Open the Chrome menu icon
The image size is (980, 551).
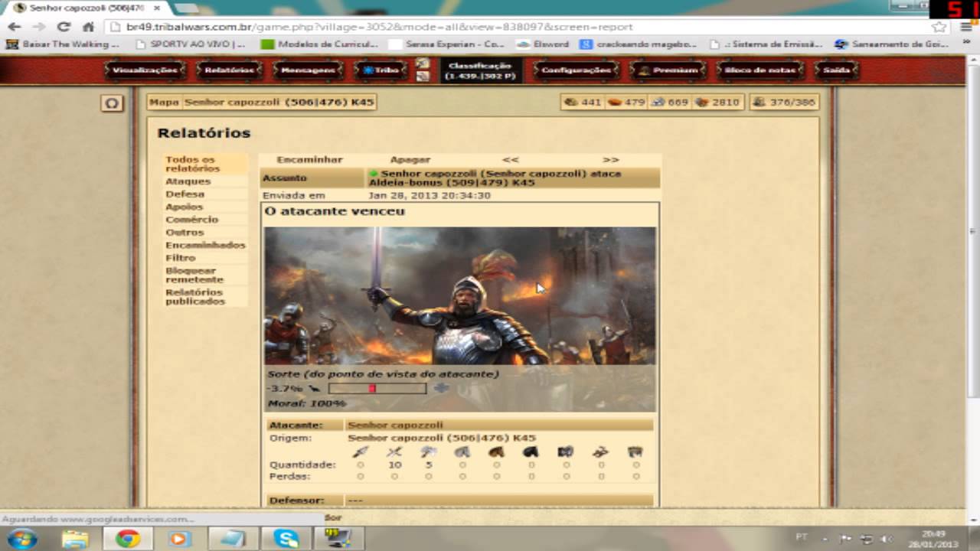966,27
